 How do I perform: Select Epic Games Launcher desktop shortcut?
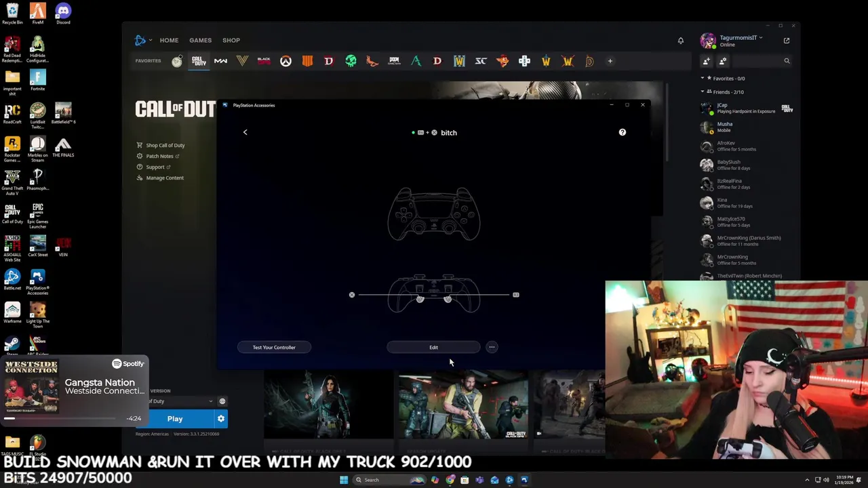coord(37,216)
